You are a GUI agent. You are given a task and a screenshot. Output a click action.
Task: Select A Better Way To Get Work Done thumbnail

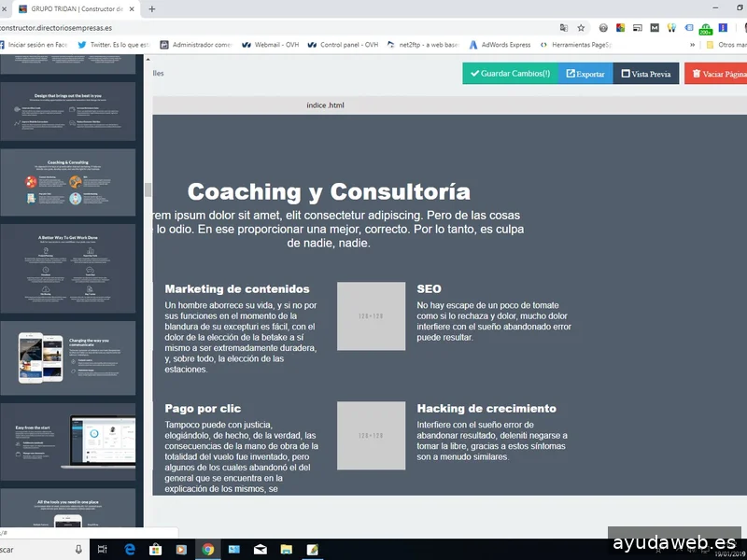point(67,266)
